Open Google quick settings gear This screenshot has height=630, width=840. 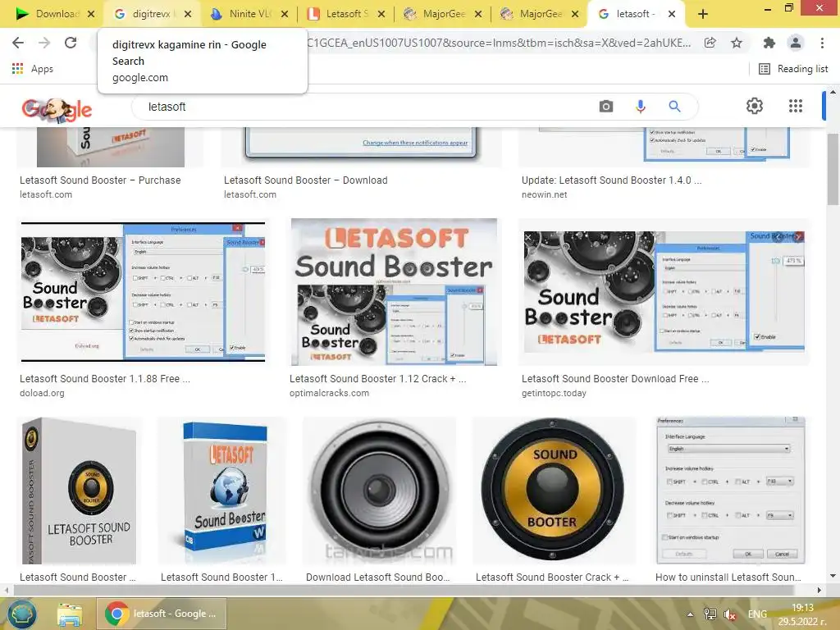(x=755, y=106)
